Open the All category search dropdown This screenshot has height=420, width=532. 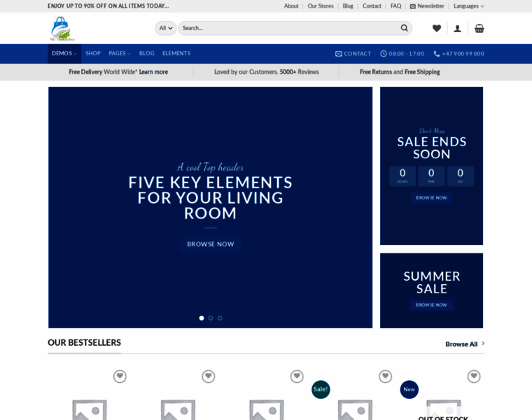click(166, 28)
